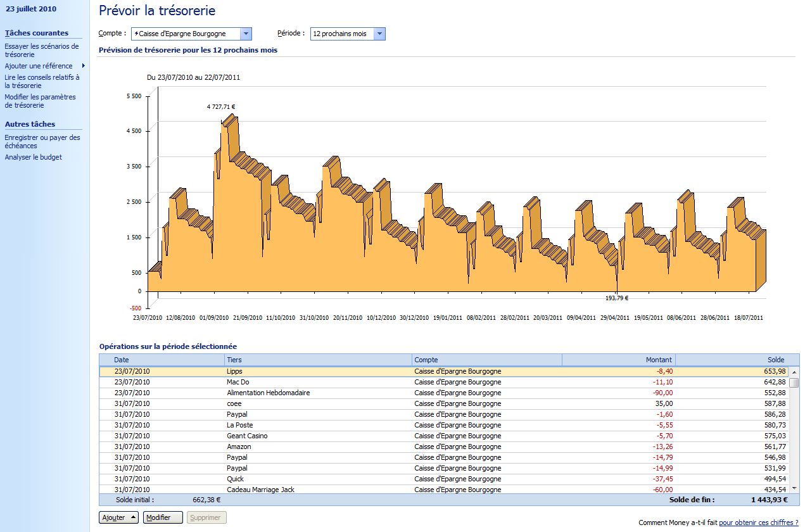Click the Modifier button
This screenshot has width=805, height=532.
point(163,517)
